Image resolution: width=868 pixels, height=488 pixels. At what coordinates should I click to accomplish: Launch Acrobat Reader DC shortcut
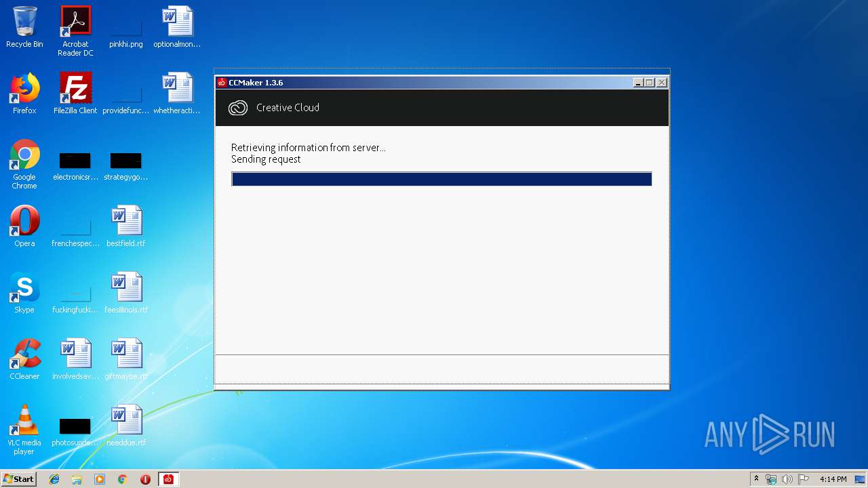pyautogui.click(x=75, y=22)
